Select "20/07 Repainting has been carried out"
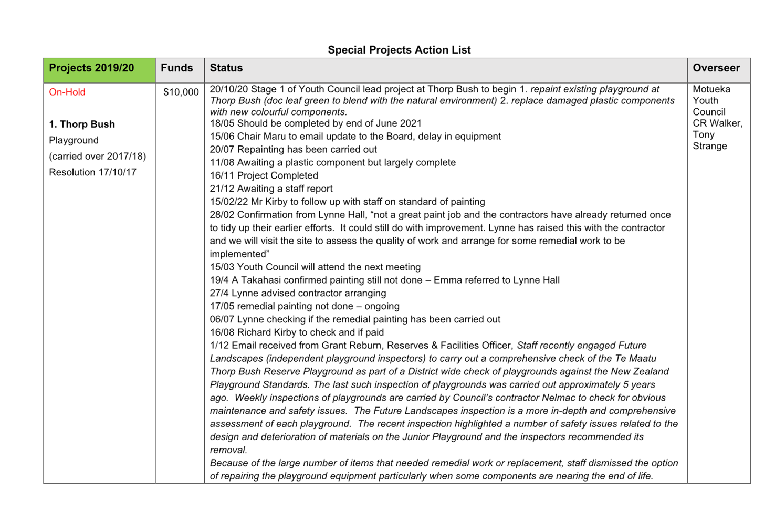Viewport: 775px width, 532px height. [293, 150]
